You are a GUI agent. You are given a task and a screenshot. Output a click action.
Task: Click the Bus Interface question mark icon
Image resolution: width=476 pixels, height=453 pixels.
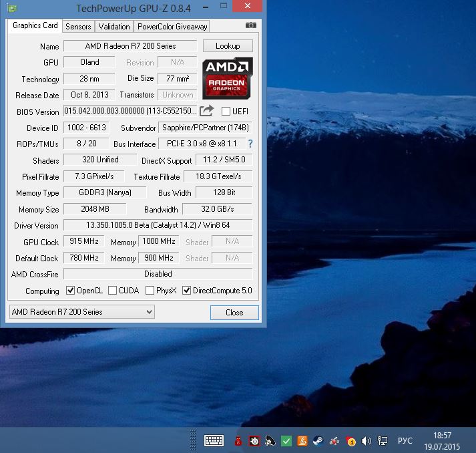[250, 144]
